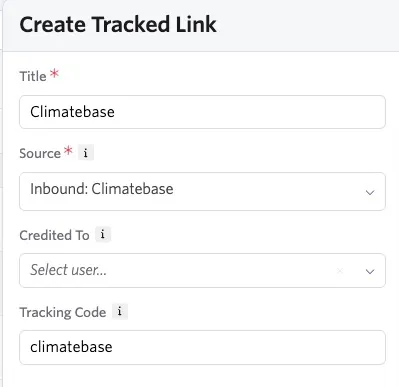Clear the Credited To selection with the X
Screen dimensions: 399x387
coord(340,271)
